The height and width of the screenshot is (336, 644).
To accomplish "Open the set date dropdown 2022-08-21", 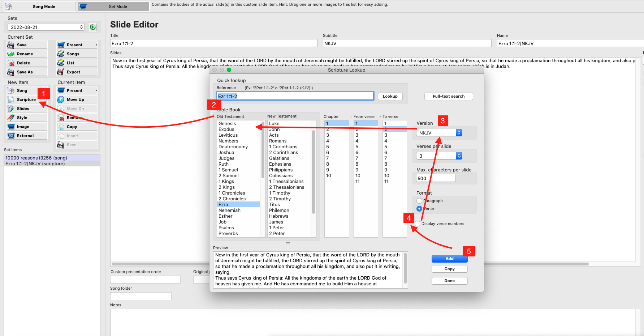I will point(46,27).
